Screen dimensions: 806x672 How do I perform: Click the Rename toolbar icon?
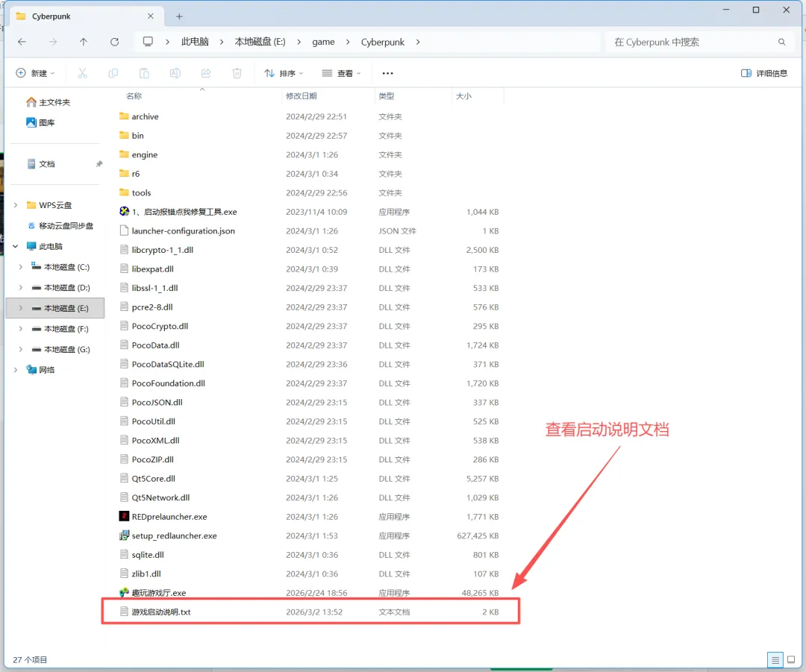pyautogui.click(x=175, y=74)
